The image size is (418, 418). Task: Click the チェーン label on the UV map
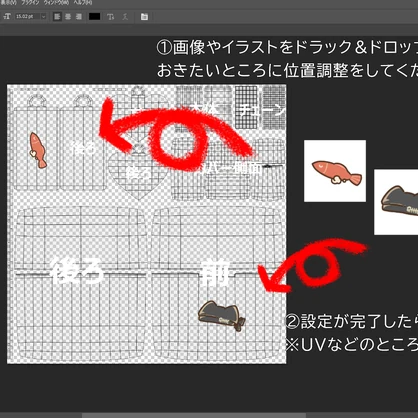pyautogui.click(x=263, y=110)
